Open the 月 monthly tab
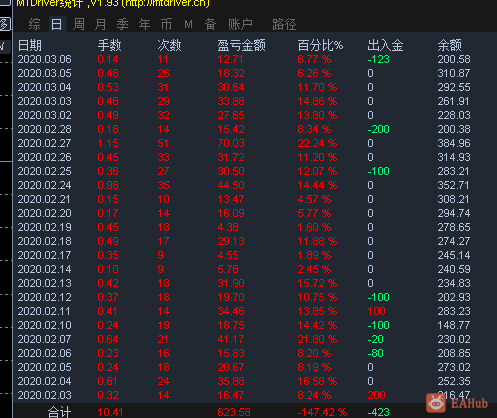This screenshot has width=497, height=418. click(100, 24)
